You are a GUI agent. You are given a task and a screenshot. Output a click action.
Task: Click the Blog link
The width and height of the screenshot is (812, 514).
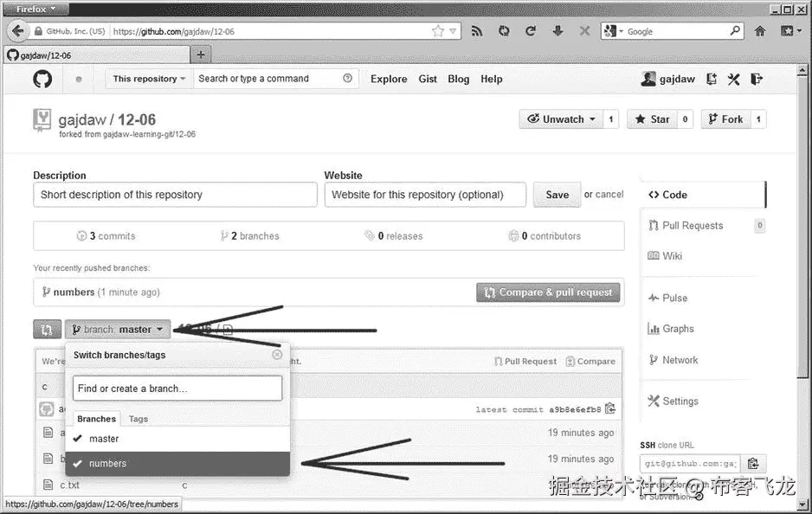458,79
